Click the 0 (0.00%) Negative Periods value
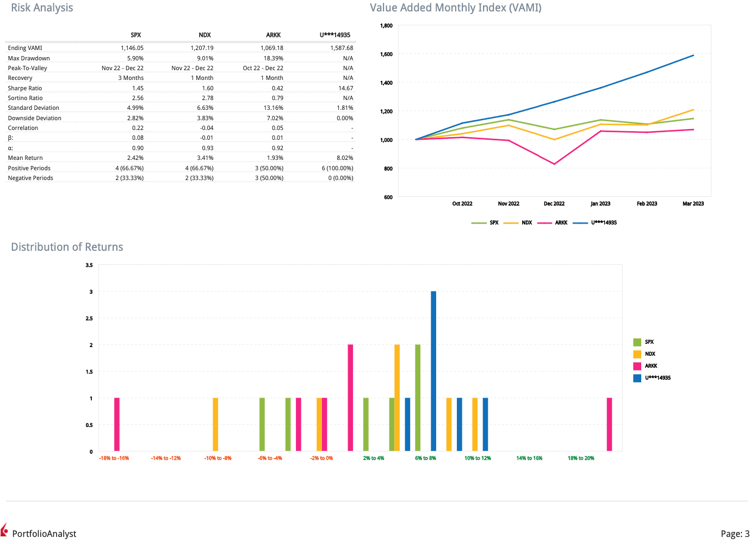756x544 pixels. (x=341, y=178)
